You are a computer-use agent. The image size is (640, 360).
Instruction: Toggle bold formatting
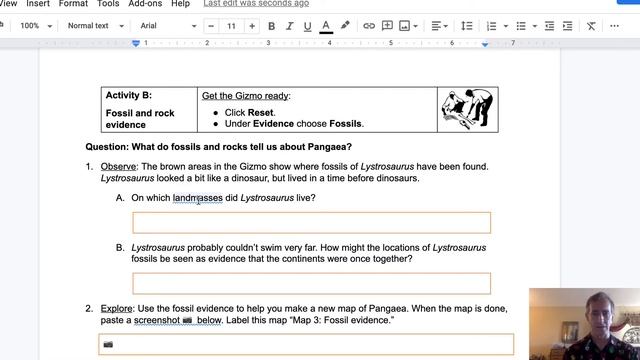pyautogui.click(x=271, y=26)
